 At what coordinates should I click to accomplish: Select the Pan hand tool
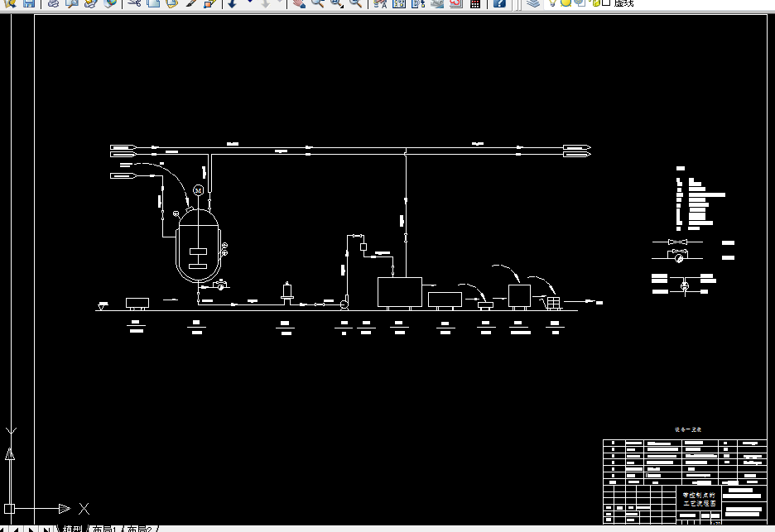point(299,3)
